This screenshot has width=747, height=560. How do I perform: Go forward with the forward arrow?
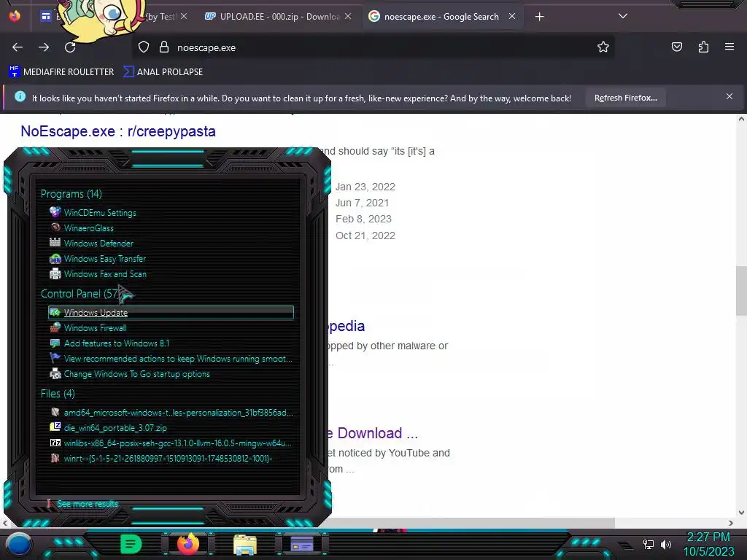click(44, 47)
